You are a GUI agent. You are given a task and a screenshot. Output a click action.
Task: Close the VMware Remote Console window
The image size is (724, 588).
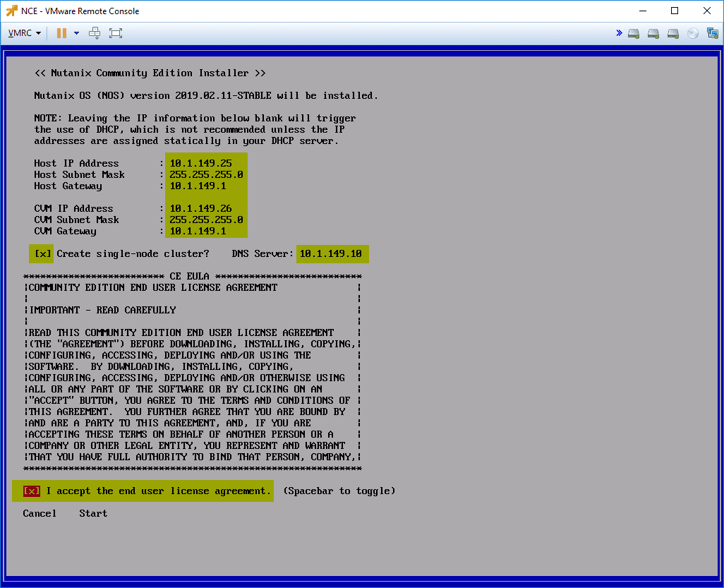click(707, 11)
